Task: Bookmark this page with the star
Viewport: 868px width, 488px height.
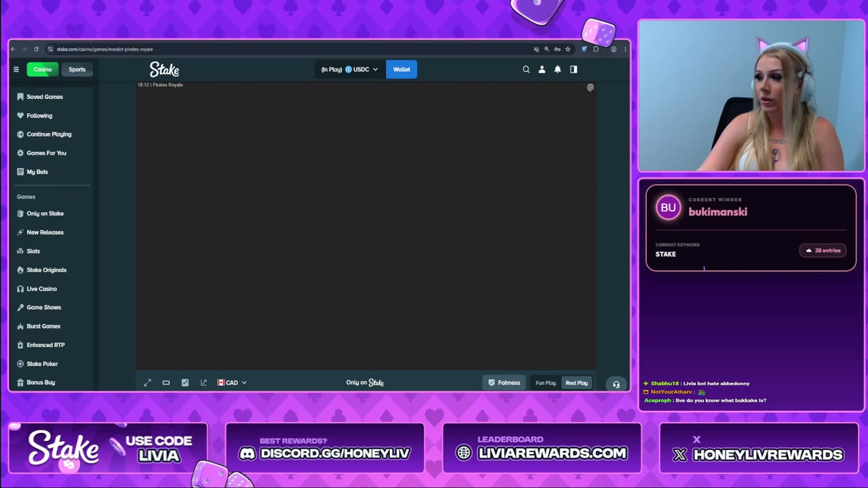Action: (568, 49)
